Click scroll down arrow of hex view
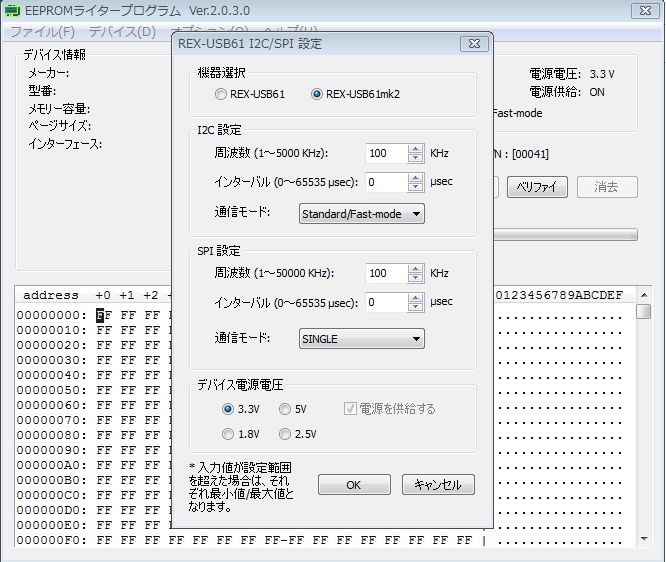Viewport: 666px width, 562px height. click(x=644, y=539)
